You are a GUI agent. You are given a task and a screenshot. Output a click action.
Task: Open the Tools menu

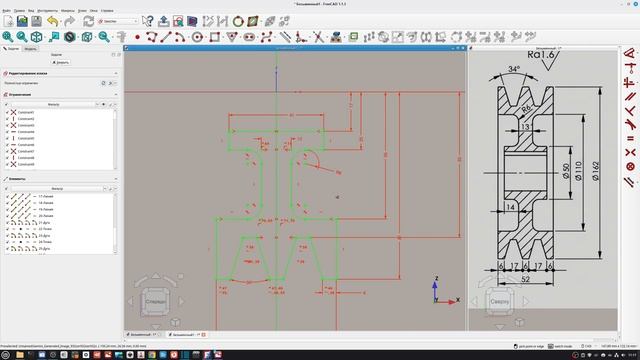tap(47, 11)
